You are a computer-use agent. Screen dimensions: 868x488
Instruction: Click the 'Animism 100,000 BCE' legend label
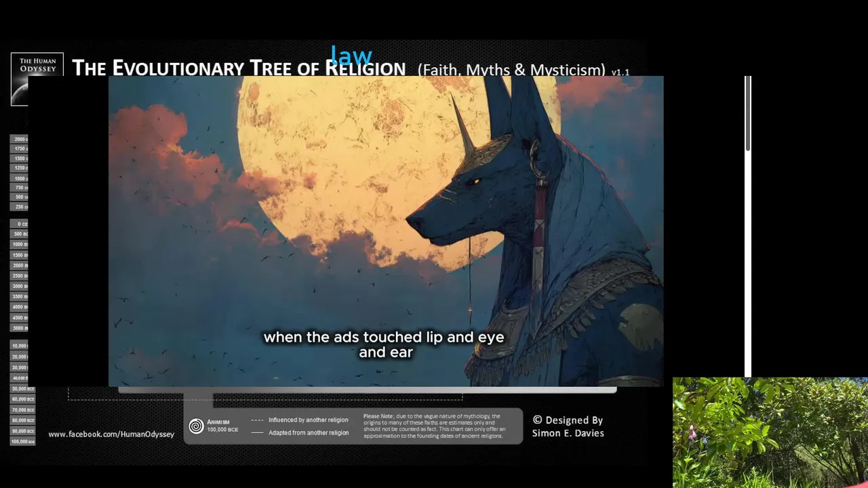point(222,426)
